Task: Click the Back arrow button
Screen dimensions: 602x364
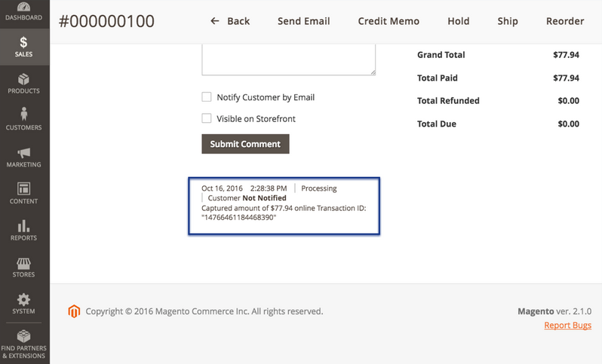Action: 230,21
